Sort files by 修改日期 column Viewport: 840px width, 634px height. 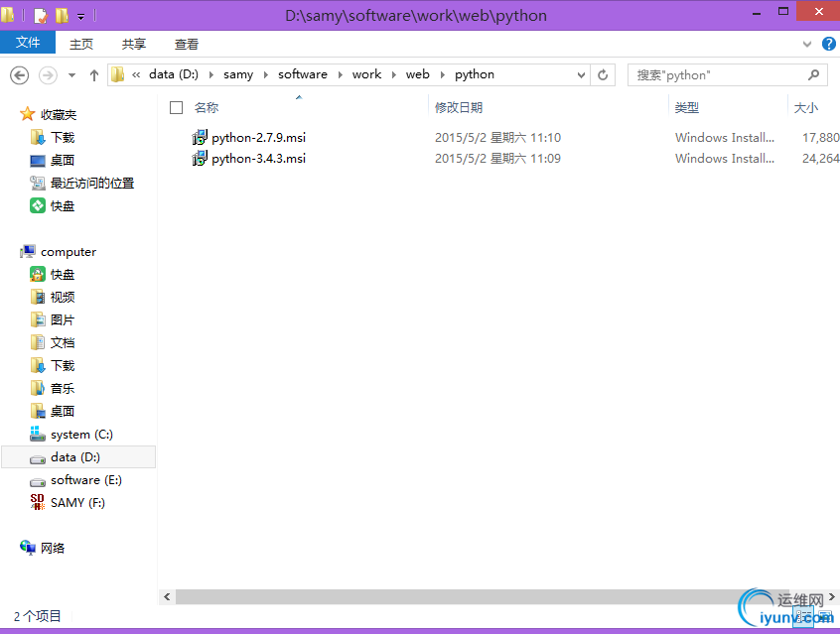click(459, 107)
